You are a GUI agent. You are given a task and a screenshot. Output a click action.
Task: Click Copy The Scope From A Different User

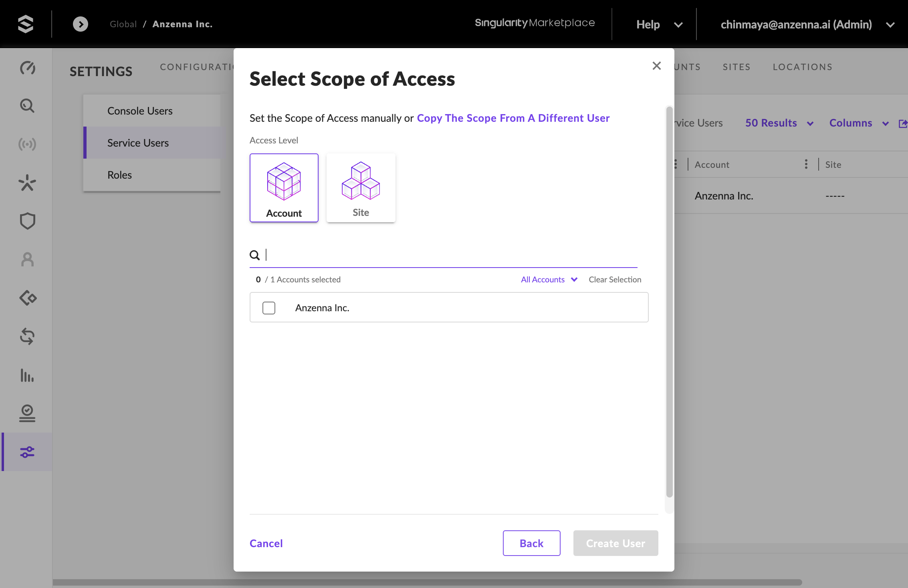coord(513,118)
